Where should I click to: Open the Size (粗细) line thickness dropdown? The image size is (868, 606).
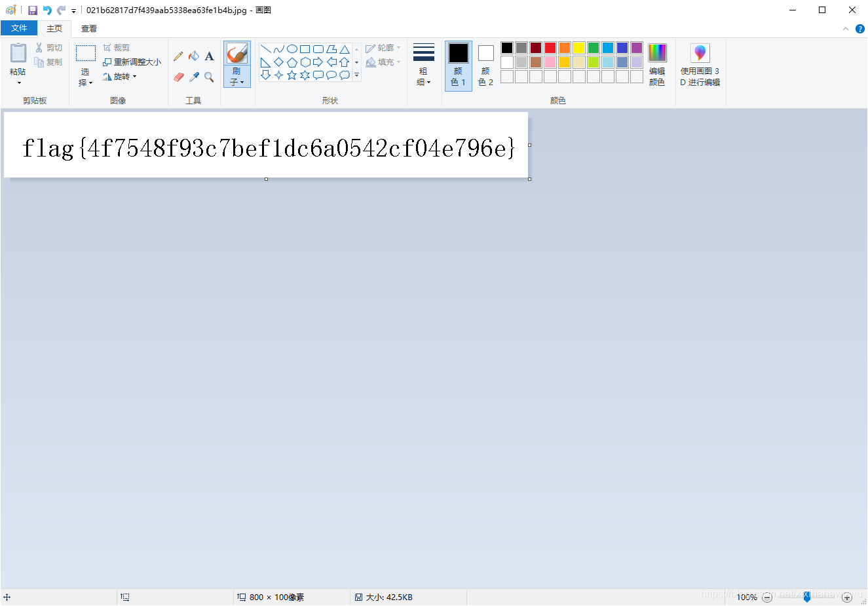[424, 65]
